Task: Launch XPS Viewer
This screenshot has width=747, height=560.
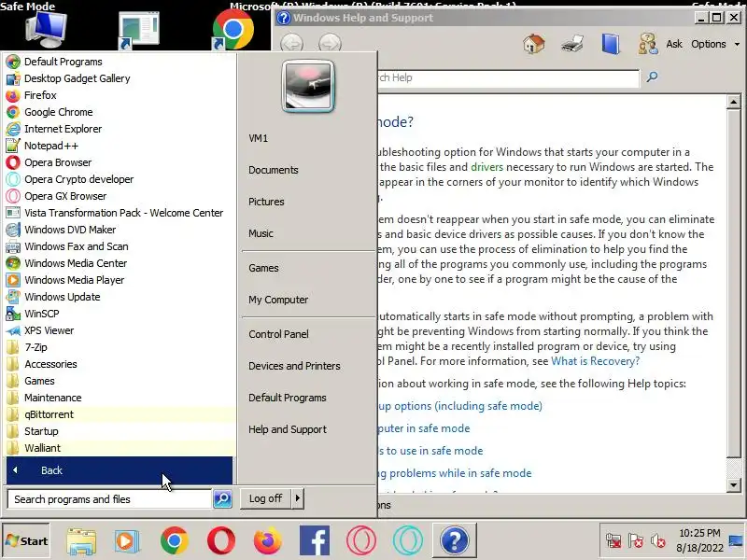Action: [49, 330]
